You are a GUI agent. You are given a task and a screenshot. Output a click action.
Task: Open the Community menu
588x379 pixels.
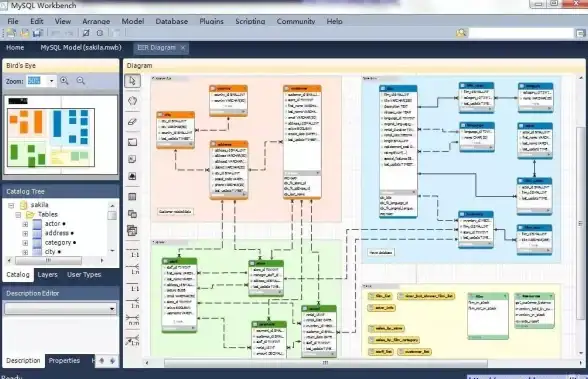pyautogui.click(x=296, y=21)
